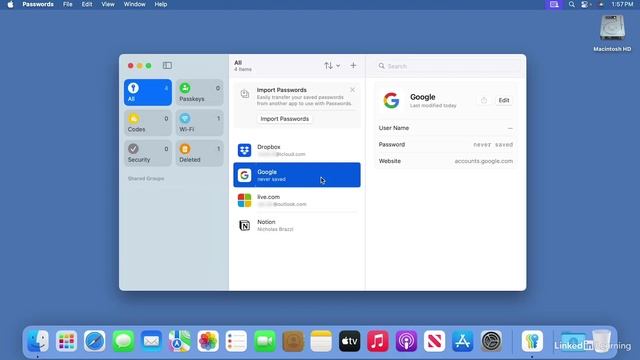The height and width of the screenshot is (360, 640).
Task: Launch Safari from the Dock
Action: point(95,341)
